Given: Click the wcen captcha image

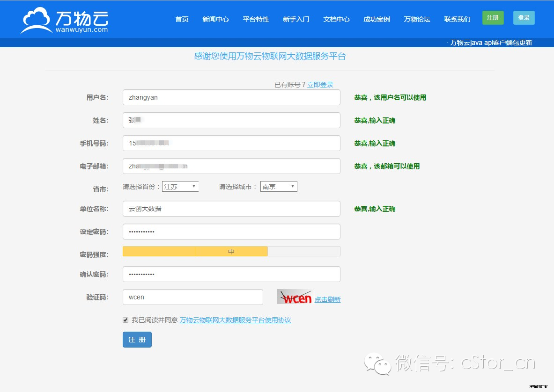Looking at the screenshot, I should (x=294, y=297).
